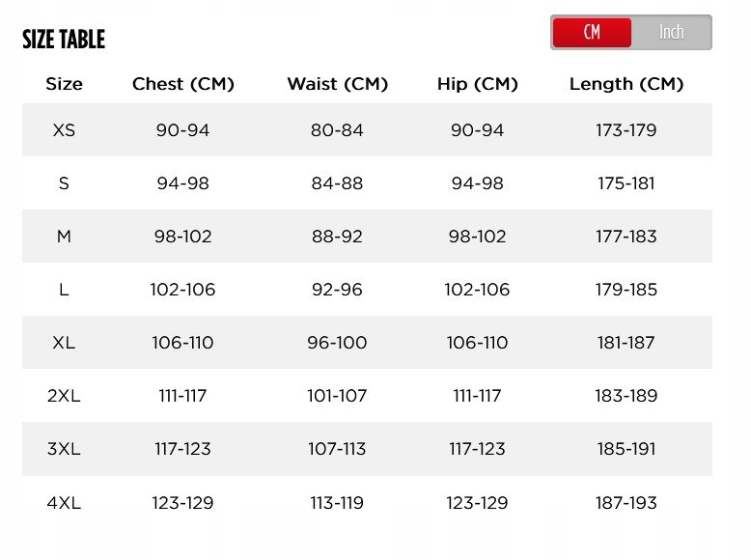The width and height of the screenshot is (751, 560).
Task: Click the Length (CM) column header
Action: click(626, 84)
